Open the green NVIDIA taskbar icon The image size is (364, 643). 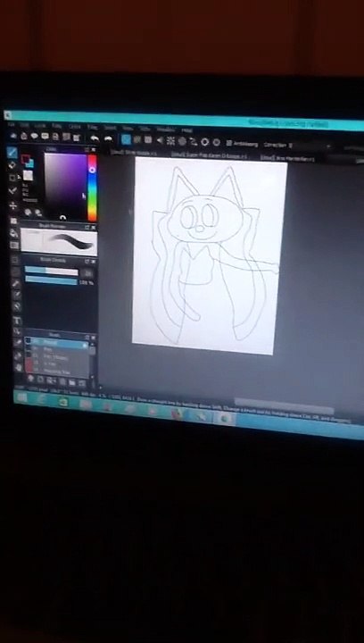(64, 402)
